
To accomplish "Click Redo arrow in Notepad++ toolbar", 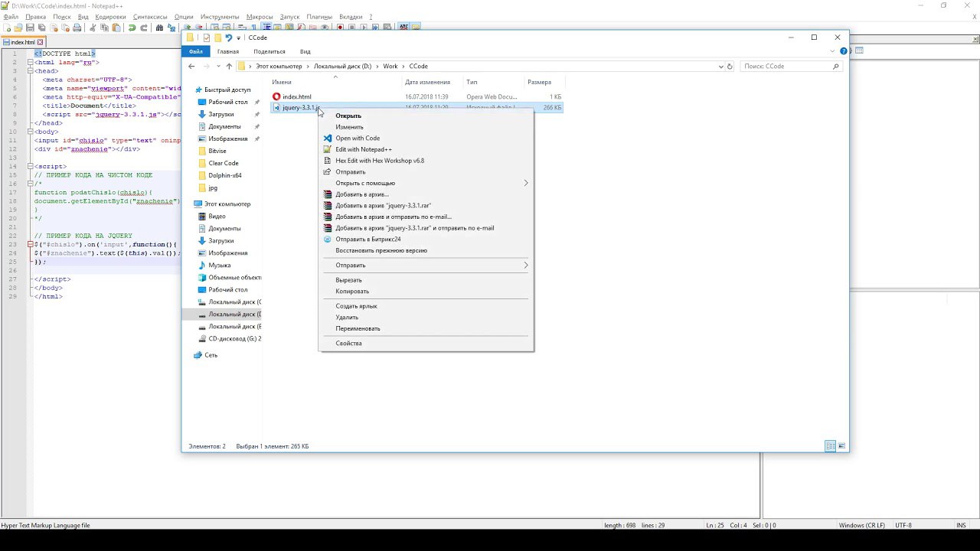I will (144, 28).
